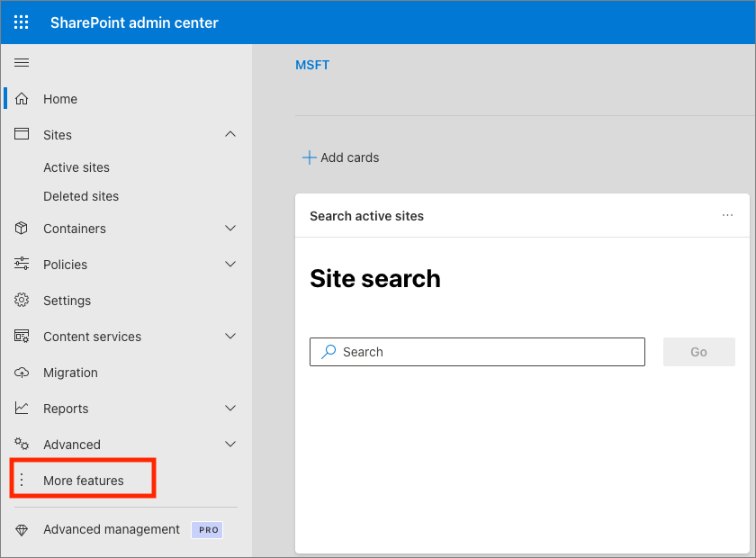The width and height of the screenshot is (756, 558).
Task: Focus the Site search input field
Action: point(477,352)
